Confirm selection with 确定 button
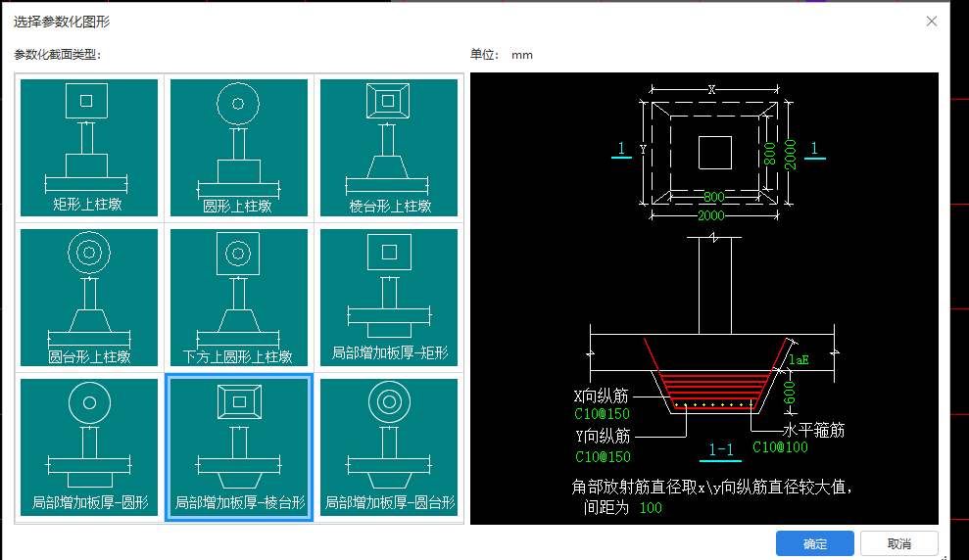The height and width of the screenshot is (560, 969). [x=814, y=543]
